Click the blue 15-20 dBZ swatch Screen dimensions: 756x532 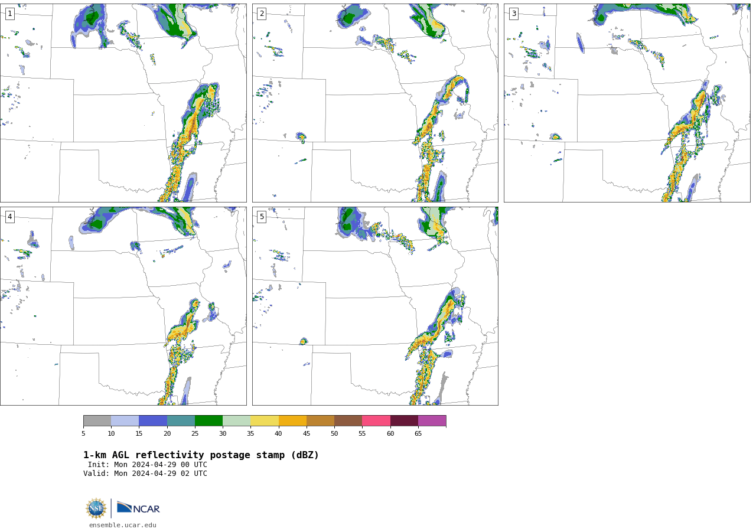click(153, 421)
